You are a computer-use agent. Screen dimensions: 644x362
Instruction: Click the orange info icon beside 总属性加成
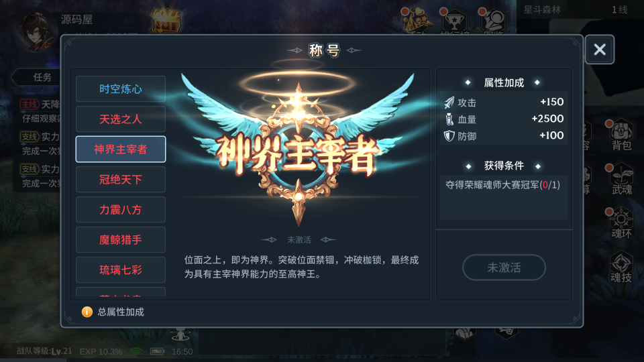(x=87, y=312)
